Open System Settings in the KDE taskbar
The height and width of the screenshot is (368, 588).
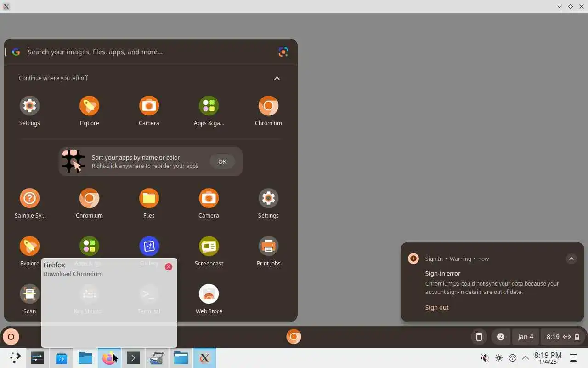(38, 358)
